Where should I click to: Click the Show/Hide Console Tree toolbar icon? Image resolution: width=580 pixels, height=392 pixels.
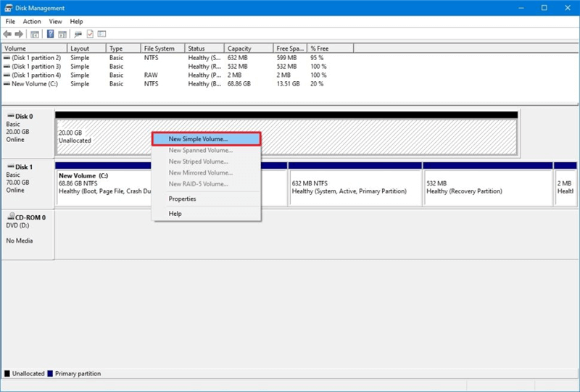tap(35, 34)
